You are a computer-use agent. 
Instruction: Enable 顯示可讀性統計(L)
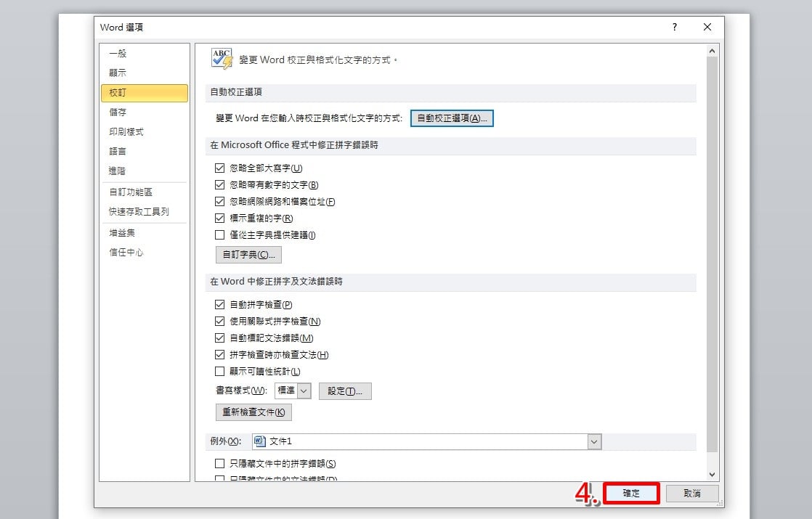click(219, 372)
